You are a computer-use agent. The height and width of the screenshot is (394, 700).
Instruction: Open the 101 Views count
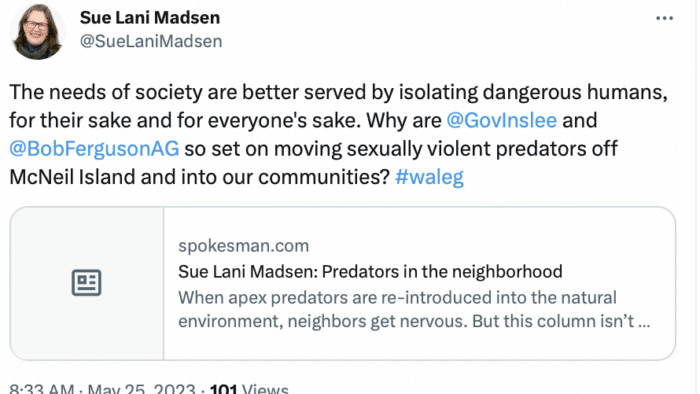(249, 389)
